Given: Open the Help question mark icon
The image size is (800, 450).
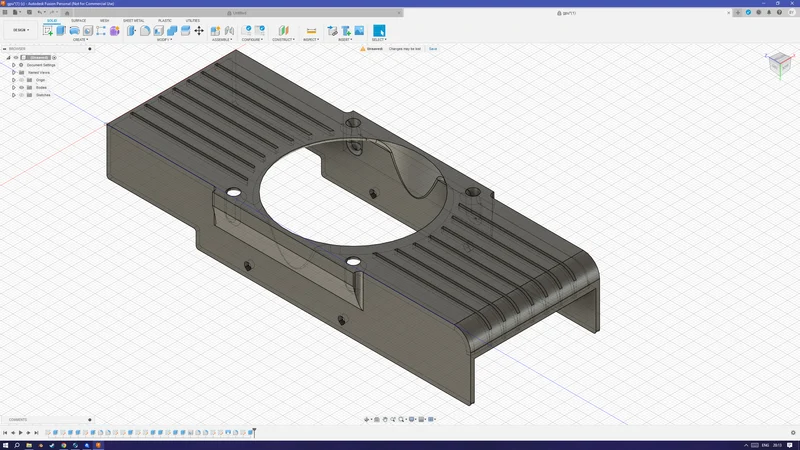Looking at the screenshot, I should [x=779, y=13].
